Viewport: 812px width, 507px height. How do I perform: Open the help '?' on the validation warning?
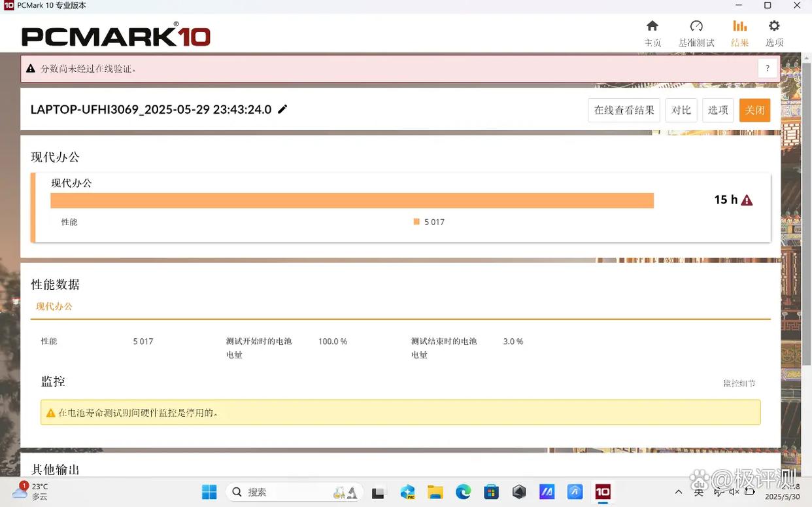(767, 67)
